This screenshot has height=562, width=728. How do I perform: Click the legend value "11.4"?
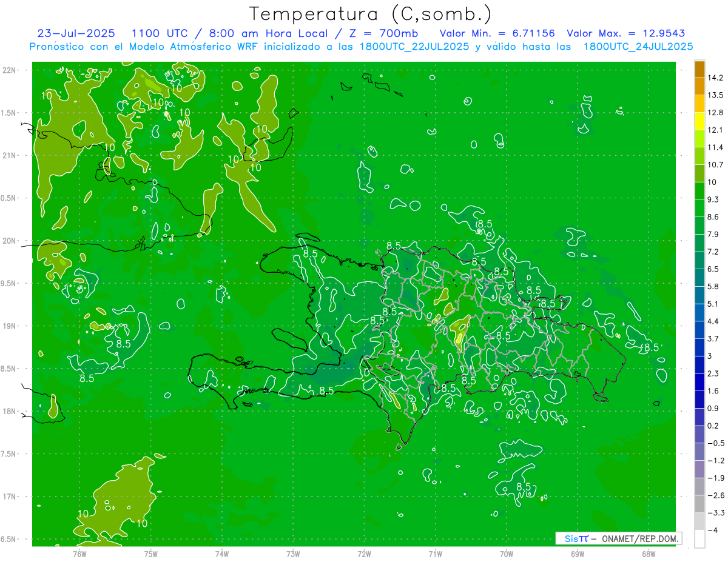[715, 147]
